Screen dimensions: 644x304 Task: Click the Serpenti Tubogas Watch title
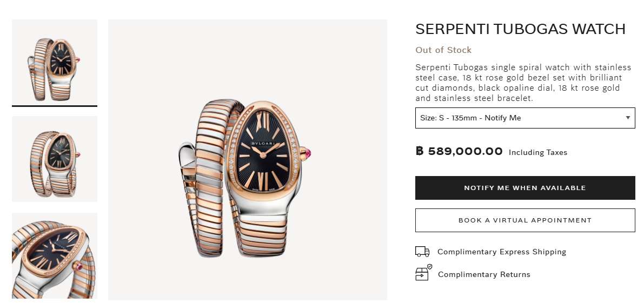[520, 29]
